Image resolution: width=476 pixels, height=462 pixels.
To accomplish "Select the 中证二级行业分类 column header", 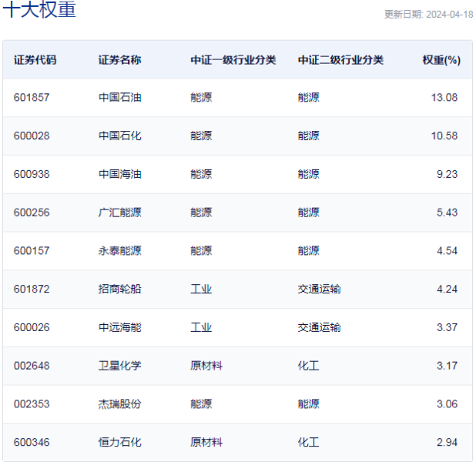I will click(340, 60).
